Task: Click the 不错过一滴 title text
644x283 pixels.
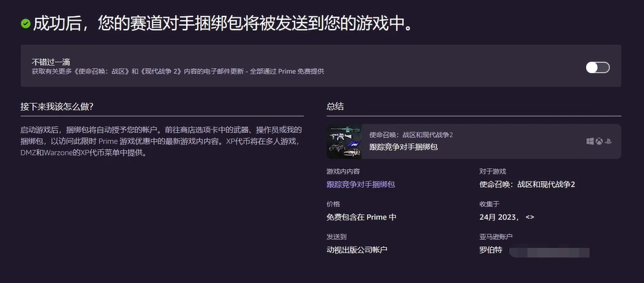Action: click(51, 63)
